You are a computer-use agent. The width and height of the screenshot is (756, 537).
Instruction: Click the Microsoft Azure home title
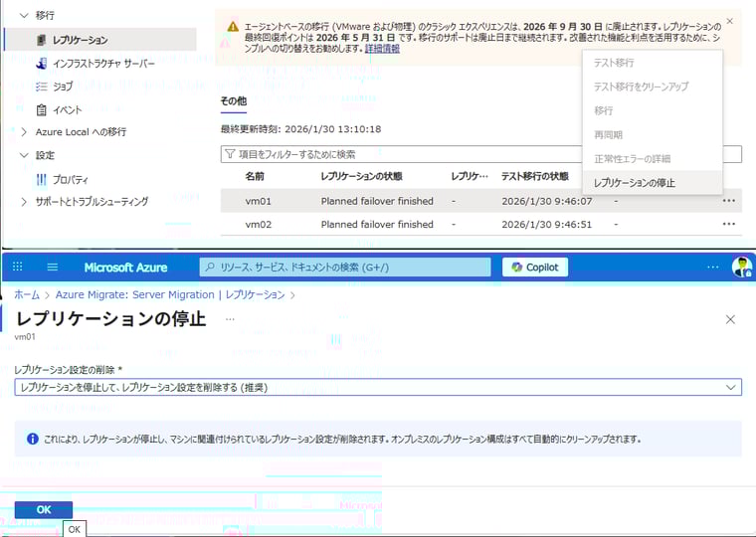125,268
